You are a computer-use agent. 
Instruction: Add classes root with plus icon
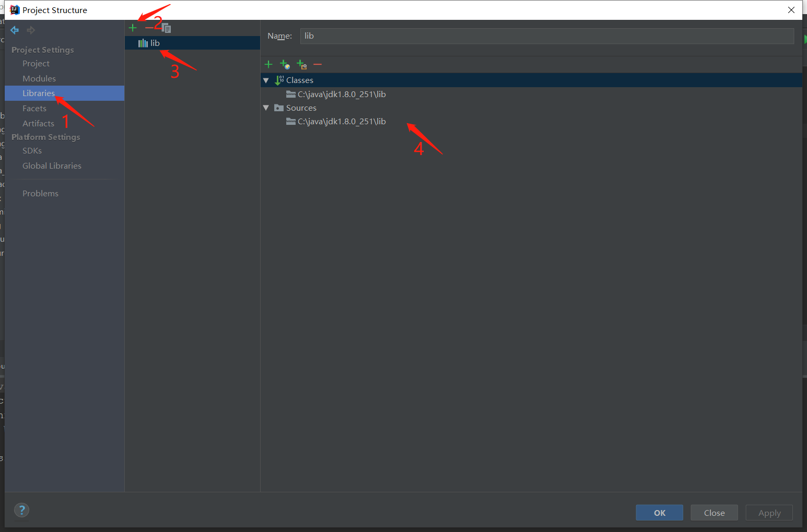268,64
